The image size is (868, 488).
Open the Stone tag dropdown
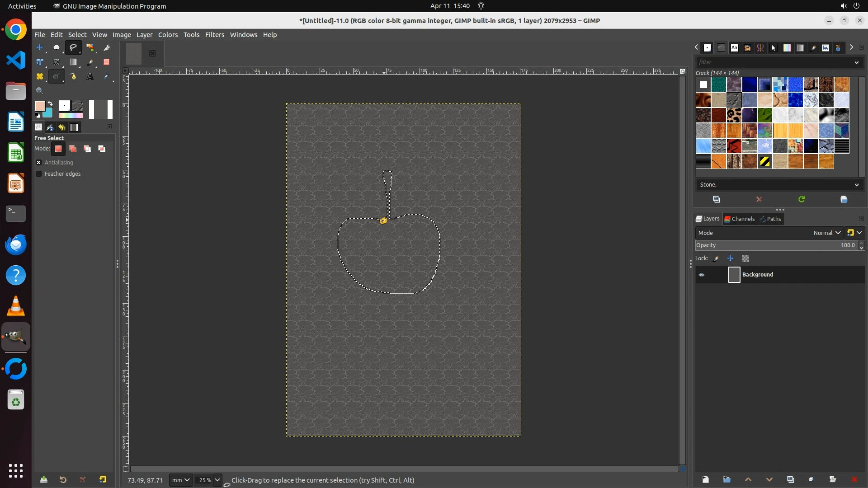tap(856, 185)
